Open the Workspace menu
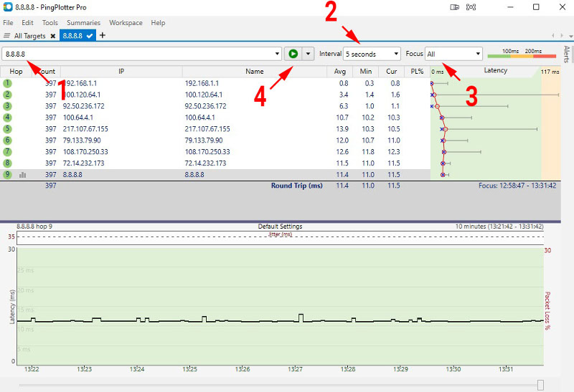Viewport: 574px width, 392px height. coord(126,23)
